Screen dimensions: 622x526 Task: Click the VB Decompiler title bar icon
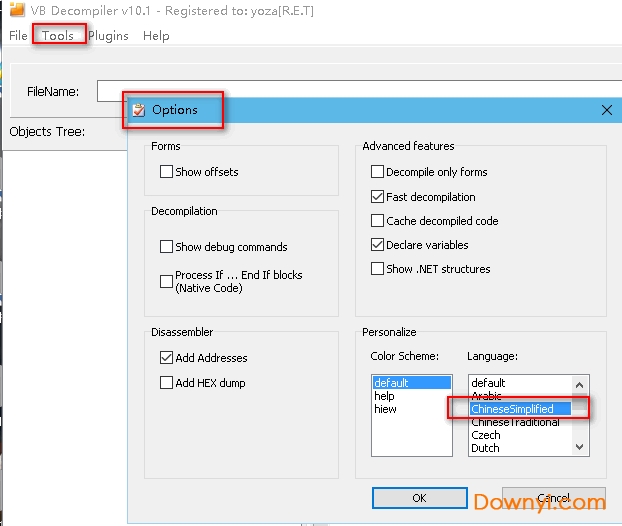click(15, 9)
